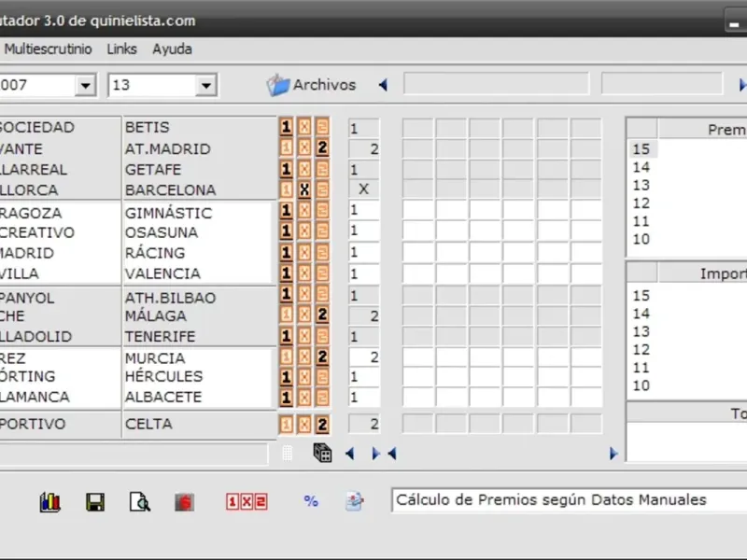Click team name CELTA

[148, 424]
